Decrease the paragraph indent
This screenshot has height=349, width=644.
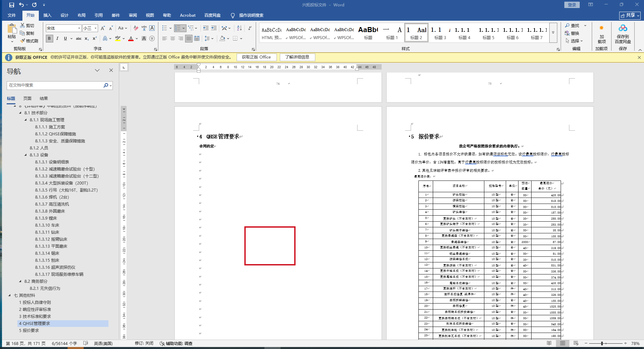click(x=206, y=28)
